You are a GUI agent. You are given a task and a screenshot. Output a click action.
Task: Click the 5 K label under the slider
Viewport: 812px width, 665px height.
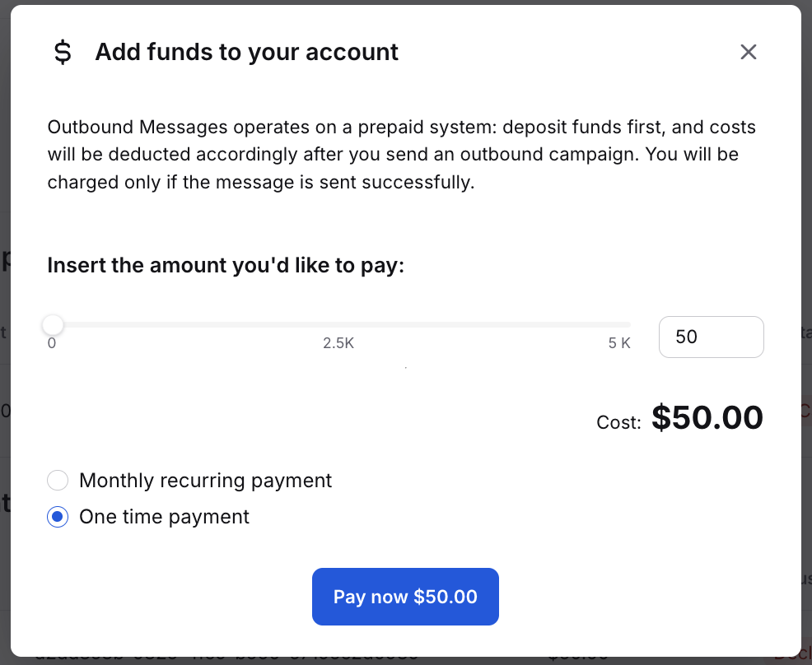coord(618,343)
